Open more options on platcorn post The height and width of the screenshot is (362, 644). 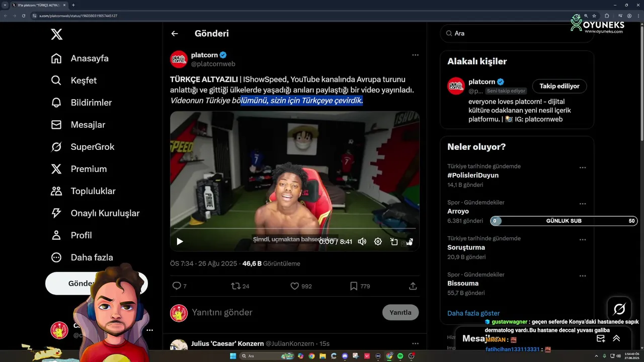click(x=415, y=55)
